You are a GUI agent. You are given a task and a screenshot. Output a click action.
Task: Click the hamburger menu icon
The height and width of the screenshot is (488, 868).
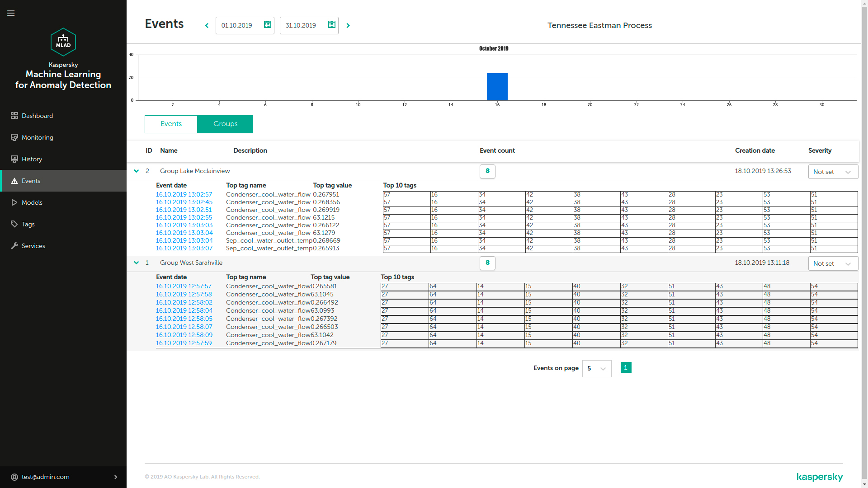click(x=11, y=13)
